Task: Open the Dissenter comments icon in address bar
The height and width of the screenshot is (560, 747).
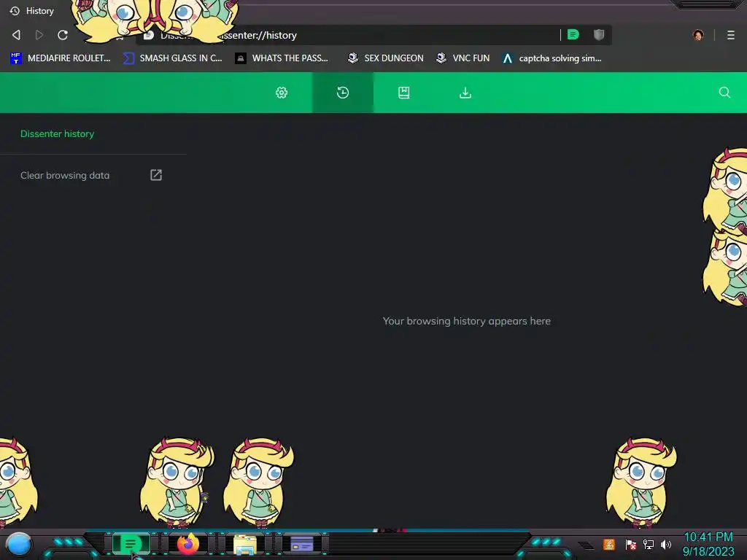Action: click(573, 35)
